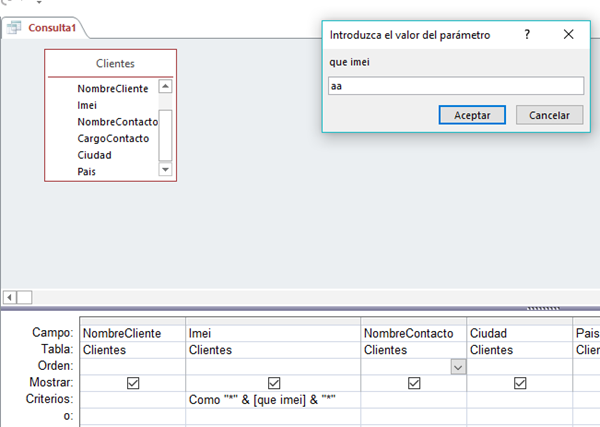Open the Orden dropdown for NombreContacto
Viewport: 600px width, 427px height.
point(458,367)
